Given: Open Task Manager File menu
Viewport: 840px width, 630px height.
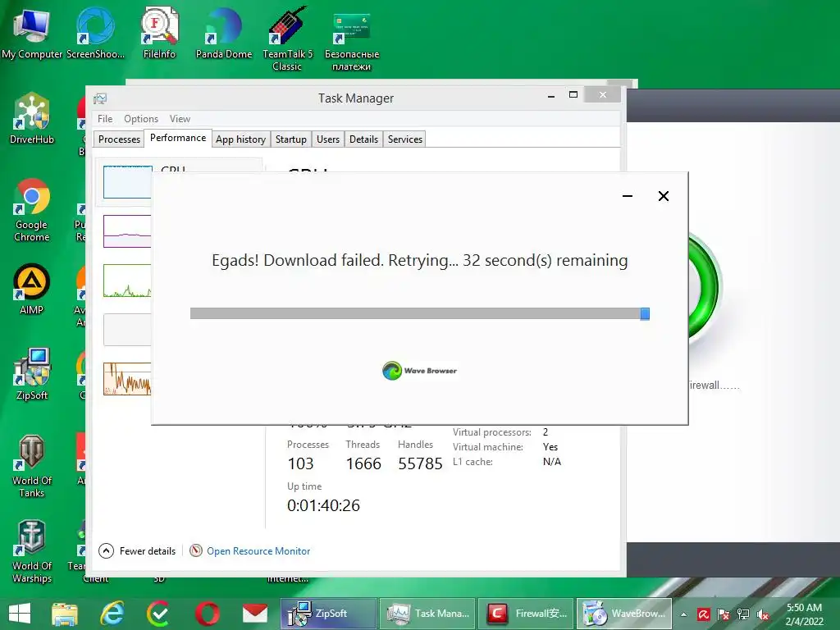Looking at the screenshot, I should click(105, 119).
